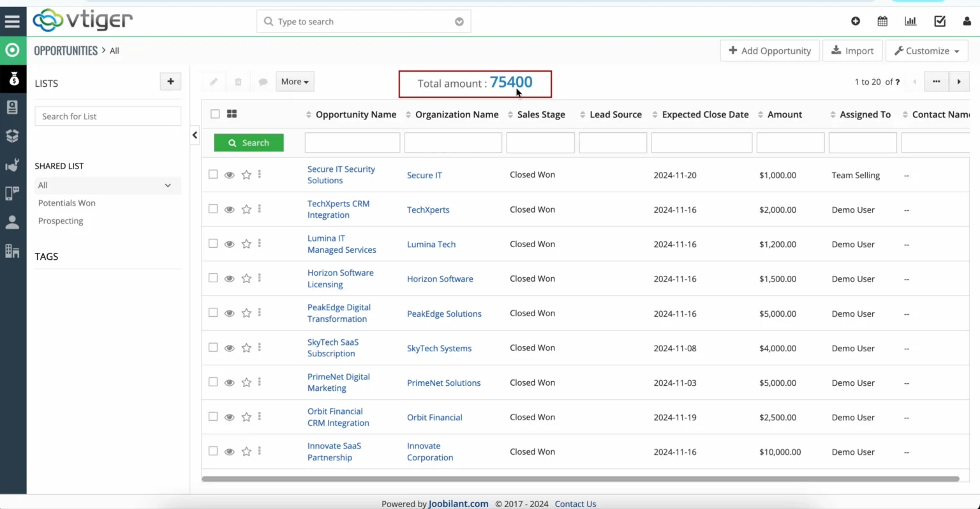The image size is (980, 509).
Task: Open the quick create plus icon
Action: point(856,21)
